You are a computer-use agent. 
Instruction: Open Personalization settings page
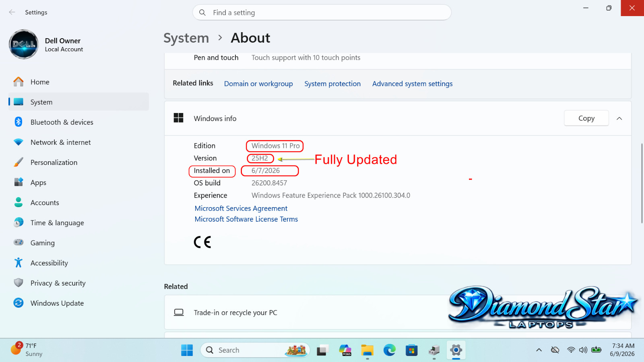tap(78, 162)
